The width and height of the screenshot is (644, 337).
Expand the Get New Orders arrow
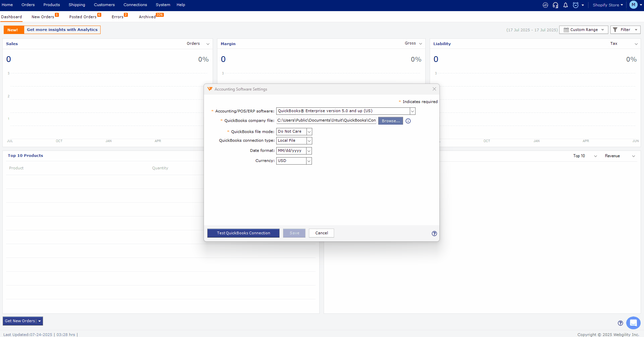[x=40, y=321]
